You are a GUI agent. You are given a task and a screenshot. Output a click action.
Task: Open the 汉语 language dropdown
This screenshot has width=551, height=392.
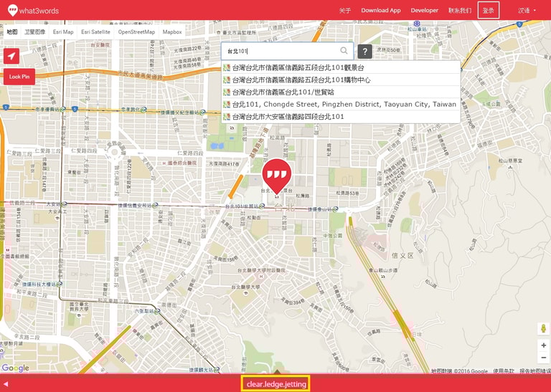coord(527,11)
